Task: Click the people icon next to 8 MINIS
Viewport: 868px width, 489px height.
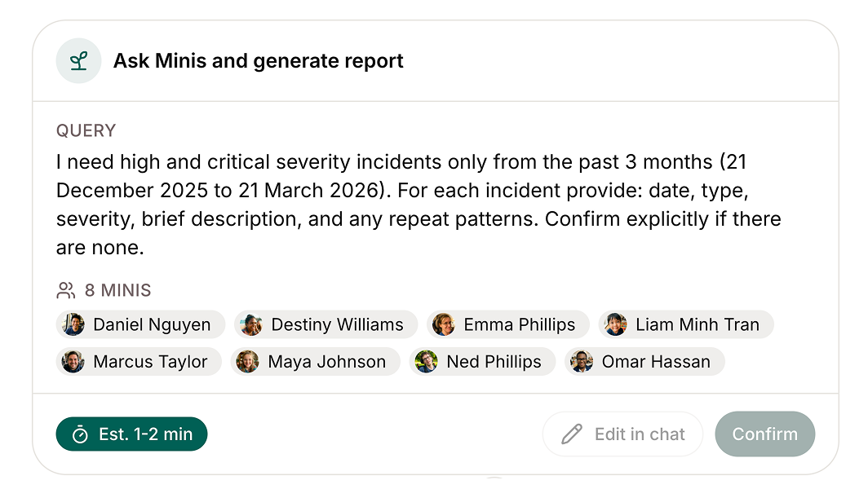Action: [66, 290]
